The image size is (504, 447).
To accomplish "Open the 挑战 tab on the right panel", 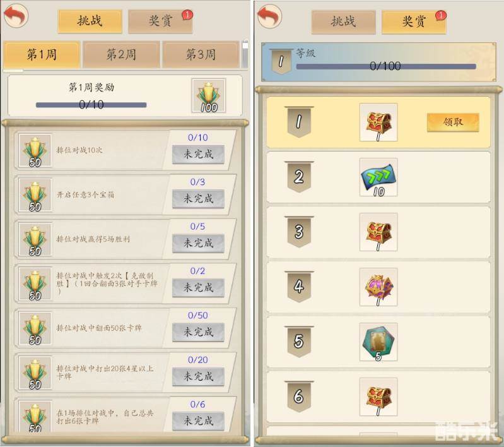I will click(343, 22).
